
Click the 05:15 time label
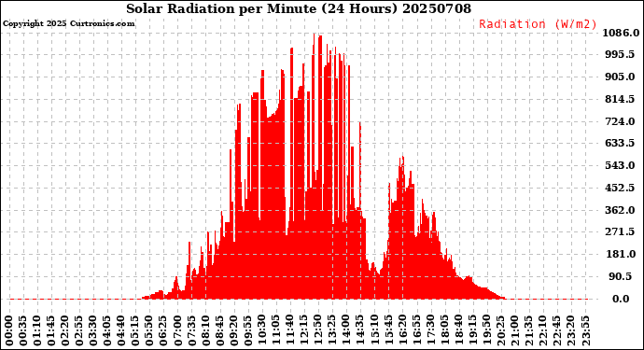(x=135, y=331)
